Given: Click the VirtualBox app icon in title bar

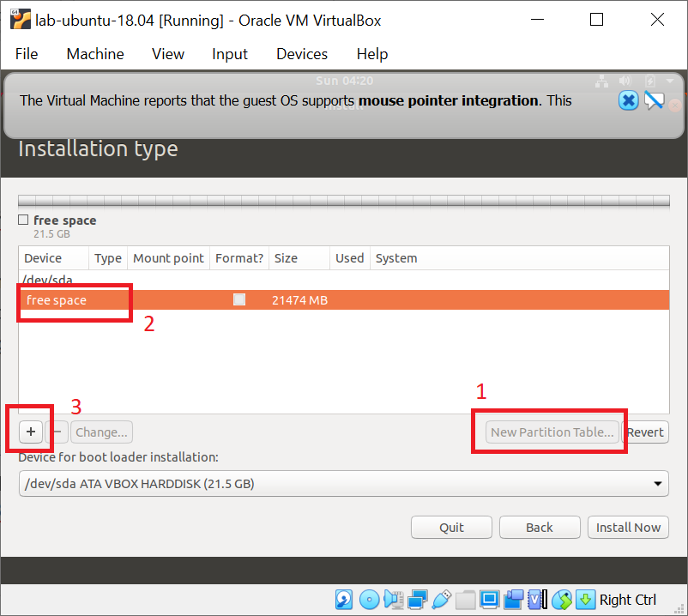Looking at the screenshot, I should coord(21,20).
